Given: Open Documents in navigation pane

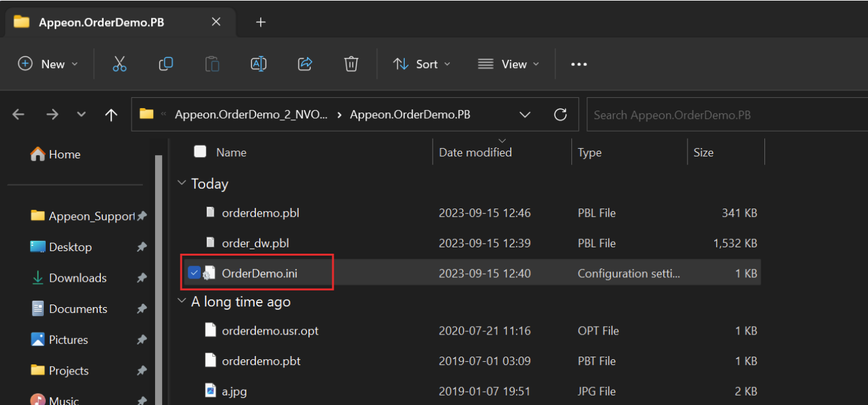Looking at the screenshot, I should click(69, 309).
